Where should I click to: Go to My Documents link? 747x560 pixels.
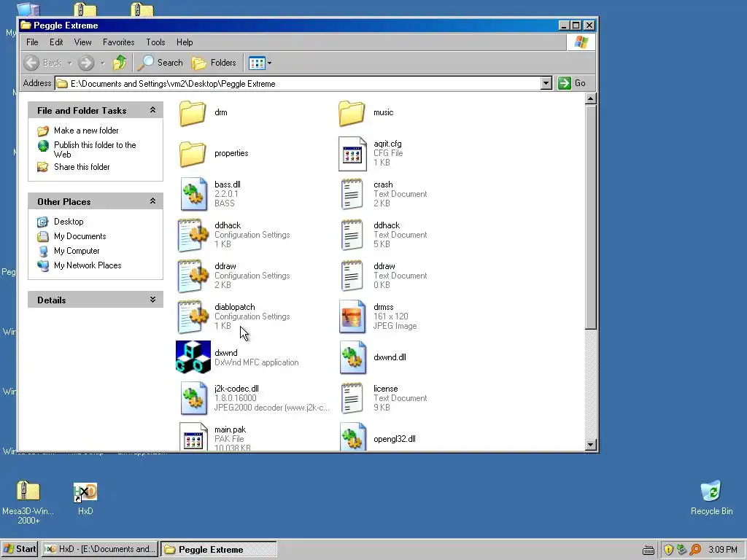pyautogui.click(x=80, y=236)
